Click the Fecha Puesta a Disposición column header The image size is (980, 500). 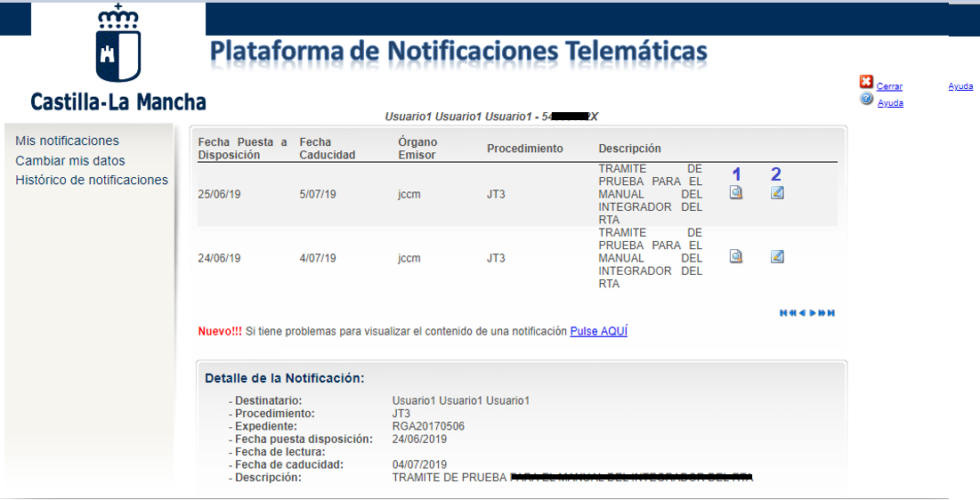click(x=242, y=148)
